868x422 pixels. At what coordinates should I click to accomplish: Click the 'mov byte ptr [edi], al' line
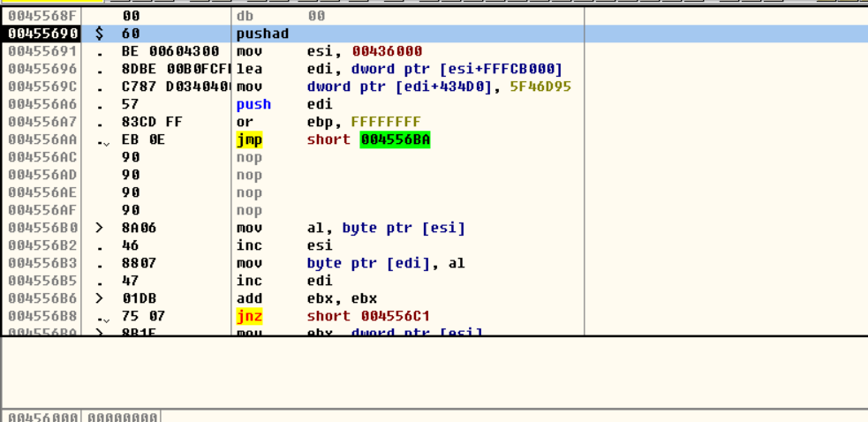351,263
